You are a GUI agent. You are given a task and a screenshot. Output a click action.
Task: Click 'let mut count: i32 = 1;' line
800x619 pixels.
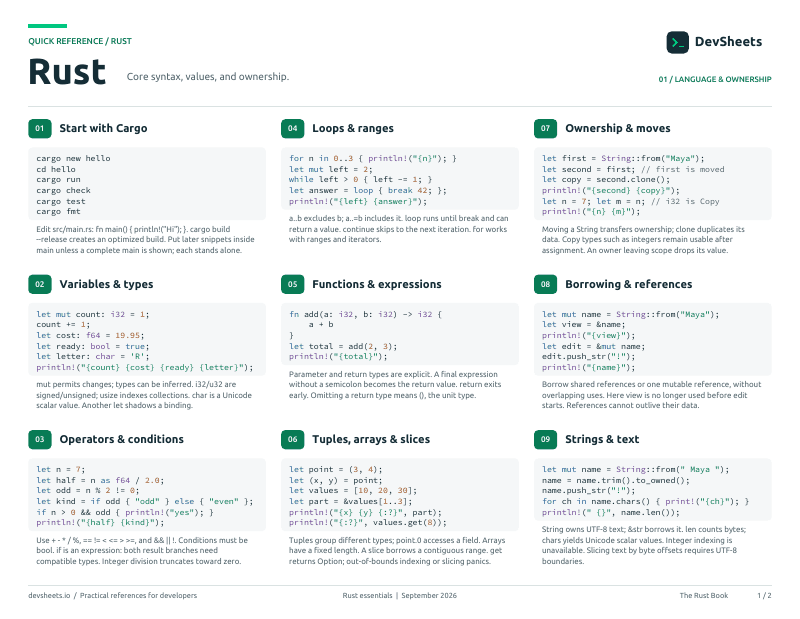(93, 314)
